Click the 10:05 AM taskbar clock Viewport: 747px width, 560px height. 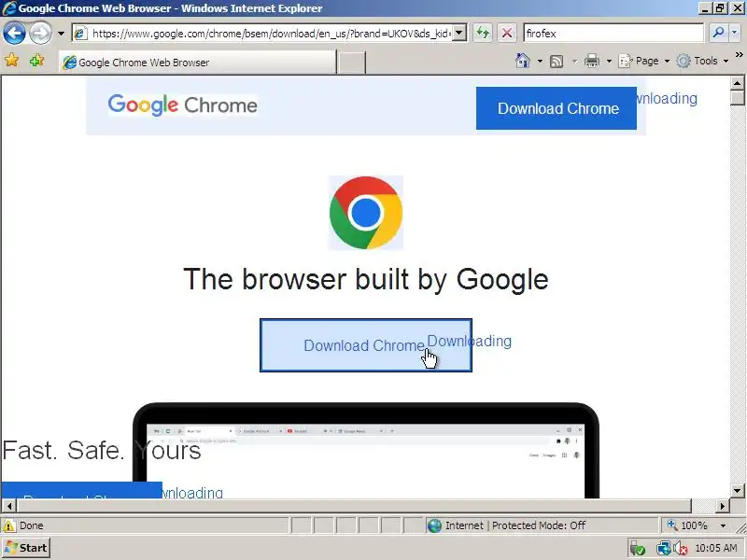coord(716,548)
